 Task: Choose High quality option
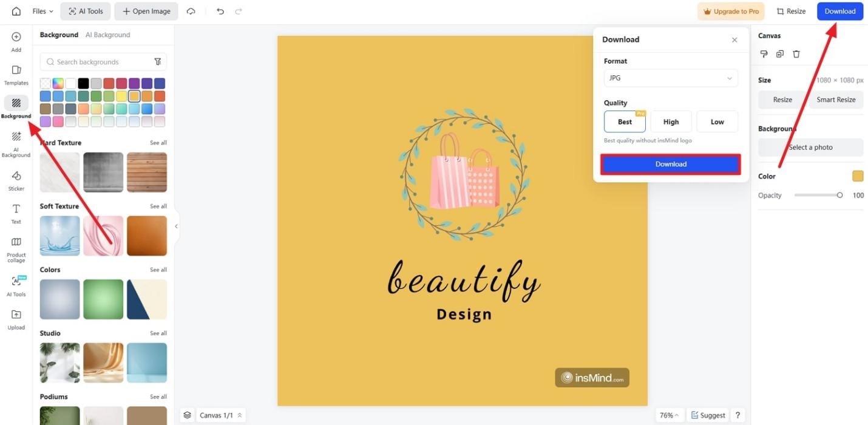tap(671, 121)
